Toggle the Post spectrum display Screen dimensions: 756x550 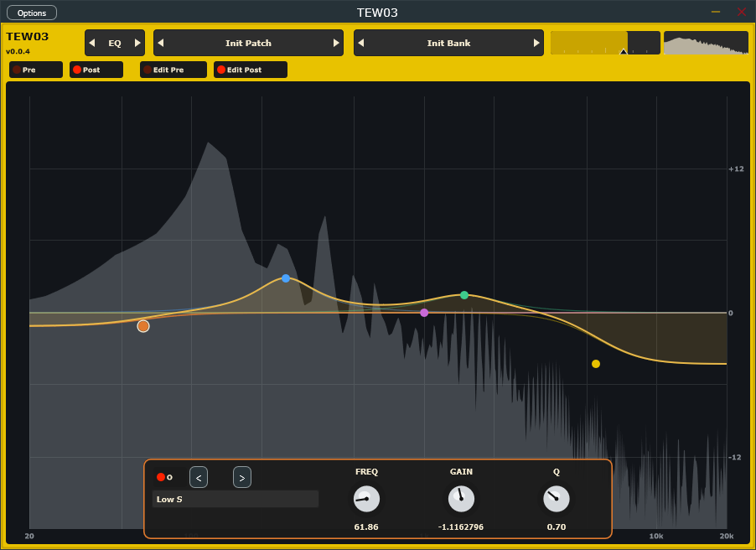(x=96, y=70)
